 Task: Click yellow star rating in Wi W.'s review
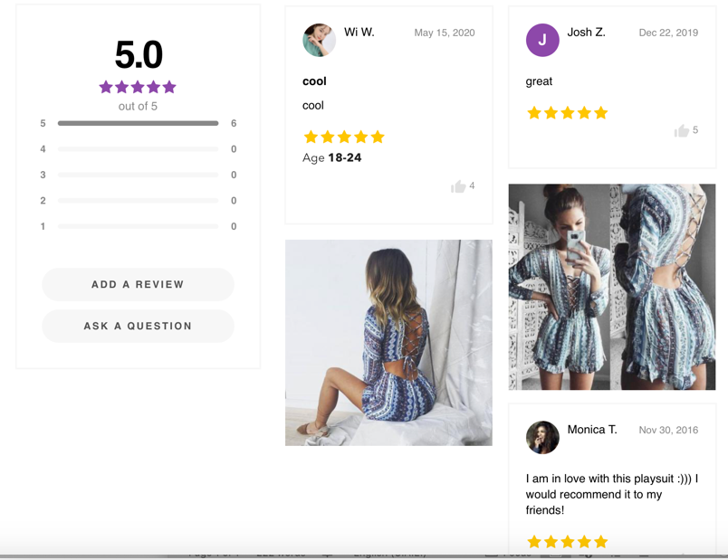coord(343,137)
